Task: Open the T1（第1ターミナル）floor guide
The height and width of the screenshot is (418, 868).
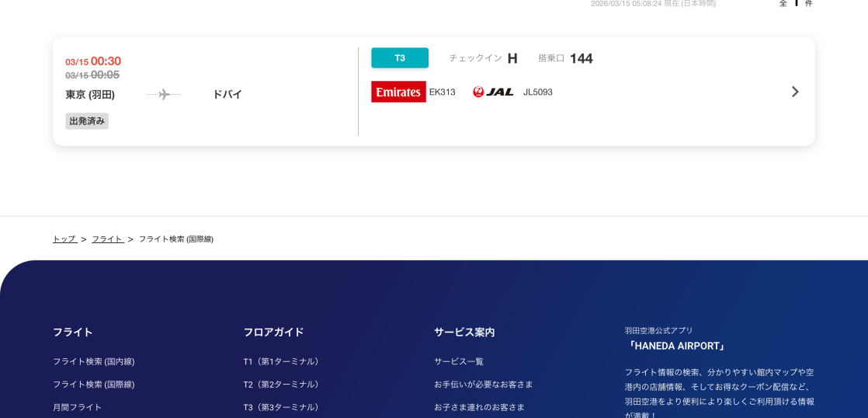Action: 283,361
